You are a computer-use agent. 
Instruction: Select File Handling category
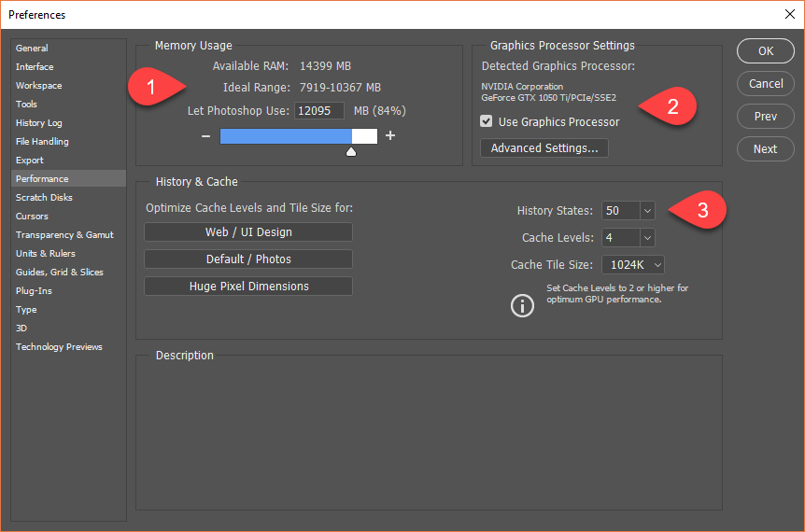68,142
